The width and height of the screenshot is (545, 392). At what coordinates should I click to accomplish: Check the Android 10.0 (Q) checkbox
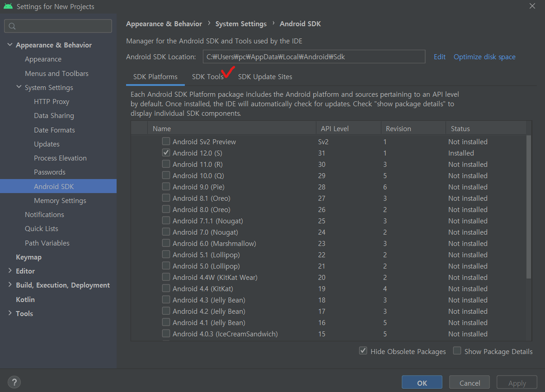pos(166,175)
